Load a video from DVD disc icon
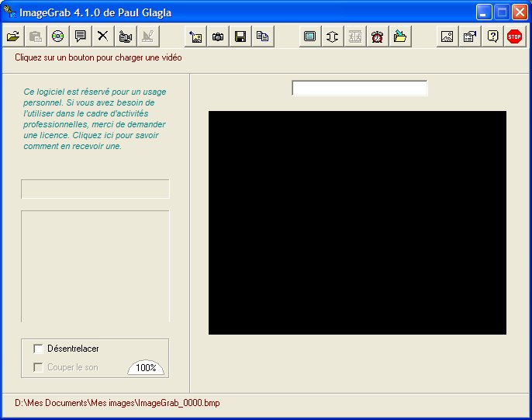The height and width of the screenshot is (420, 532). point(58,36)
